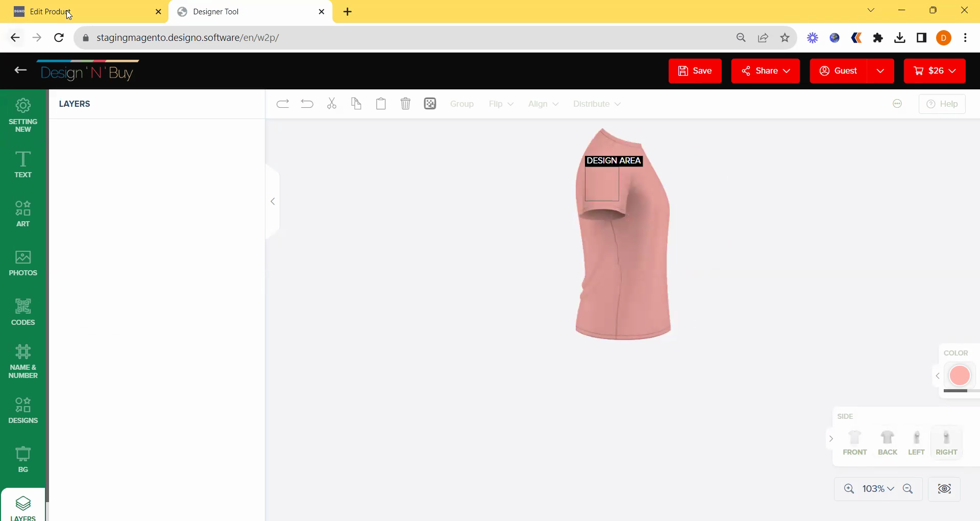Switch to the Edit Product browser tab
Screen dimensions: 980x521
[82, 12]
